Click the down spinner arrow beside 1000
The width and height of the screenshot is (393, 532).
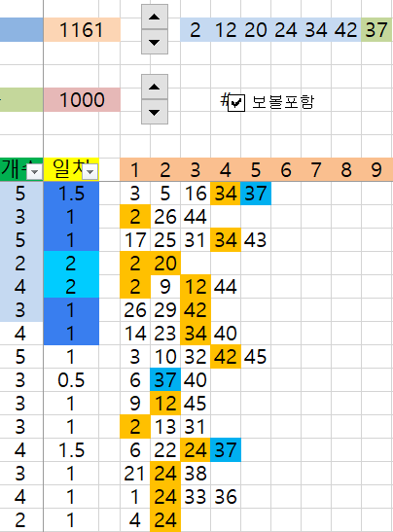155,112
